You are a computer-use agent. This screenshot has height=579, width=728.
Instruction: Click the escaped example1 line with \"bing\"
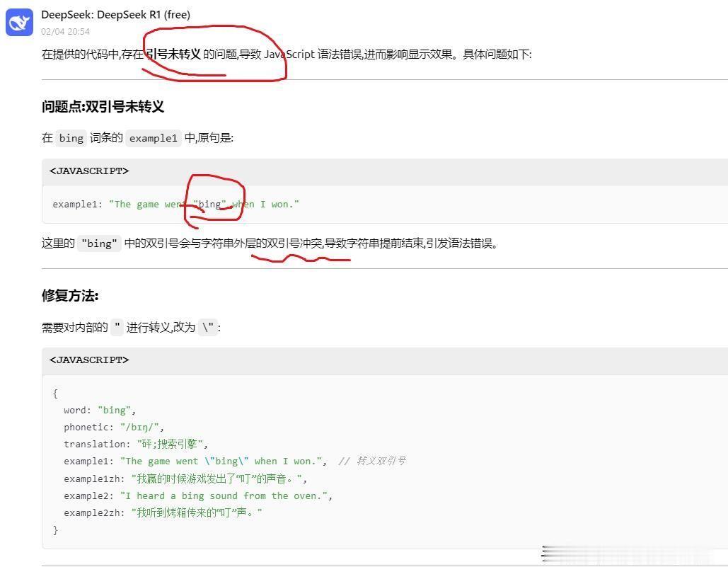(195, 462)
